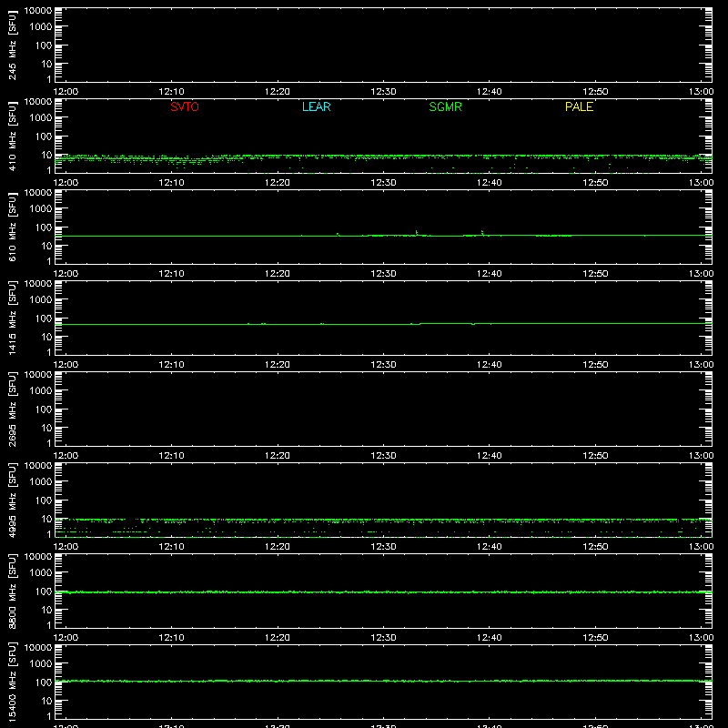Image resolution: width=728 pixels, height=728 pixels.
Task: Click 12:30 time label under 8800 MHz panel
Action: point(383,638)
